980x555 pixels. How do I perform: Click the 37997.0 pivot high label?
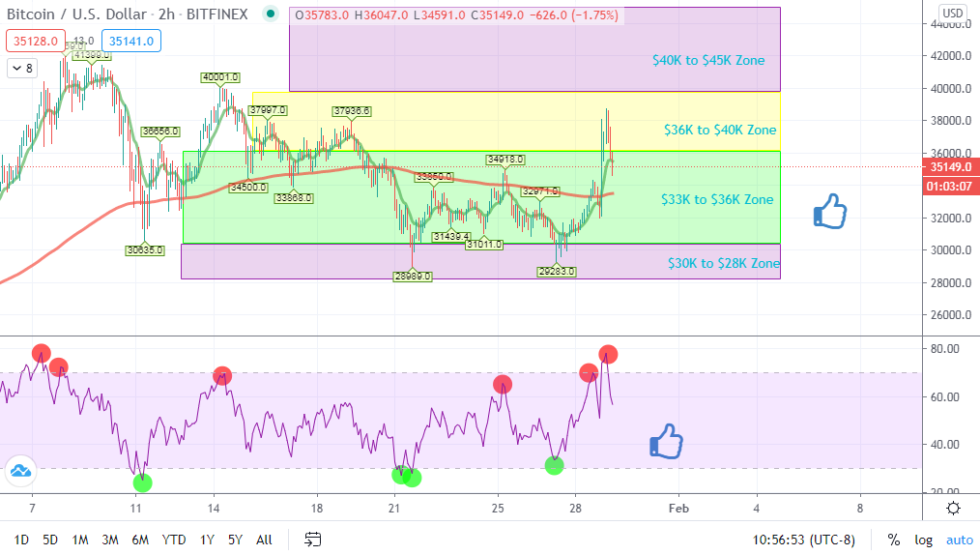pos(268,110)
